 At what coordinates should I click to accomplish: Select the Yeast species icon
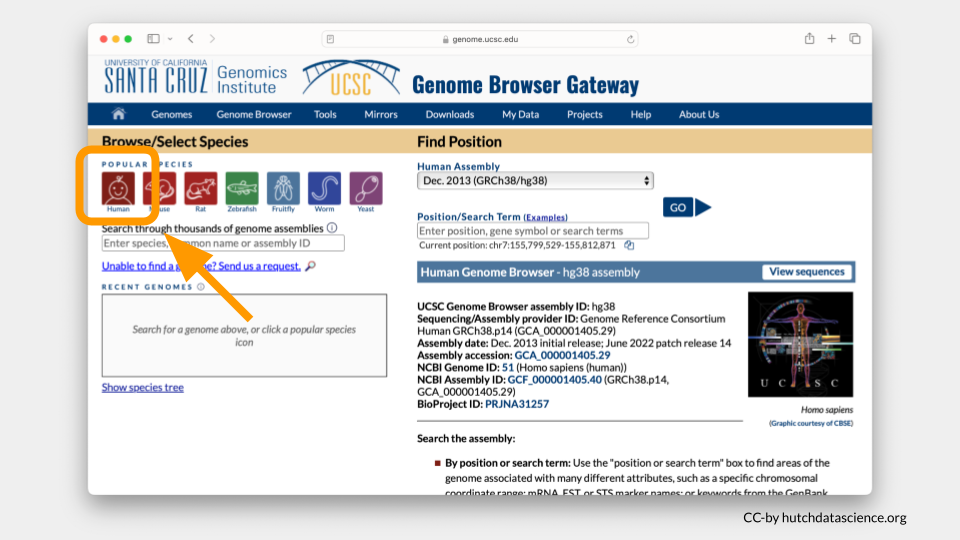click(366, 189)
